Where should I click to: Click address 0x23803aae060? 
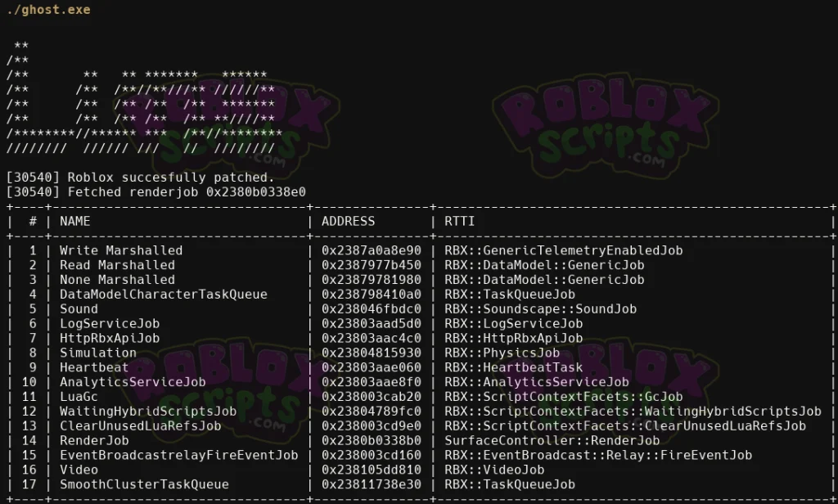coord(371,367)
